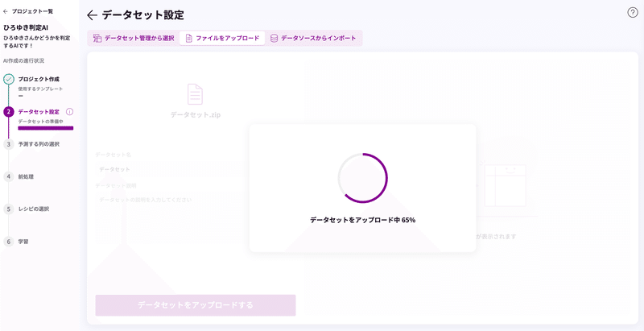This screenshot has height=331, width=644.
Task: Click the step 5 number circle
Action: point(9,209)
